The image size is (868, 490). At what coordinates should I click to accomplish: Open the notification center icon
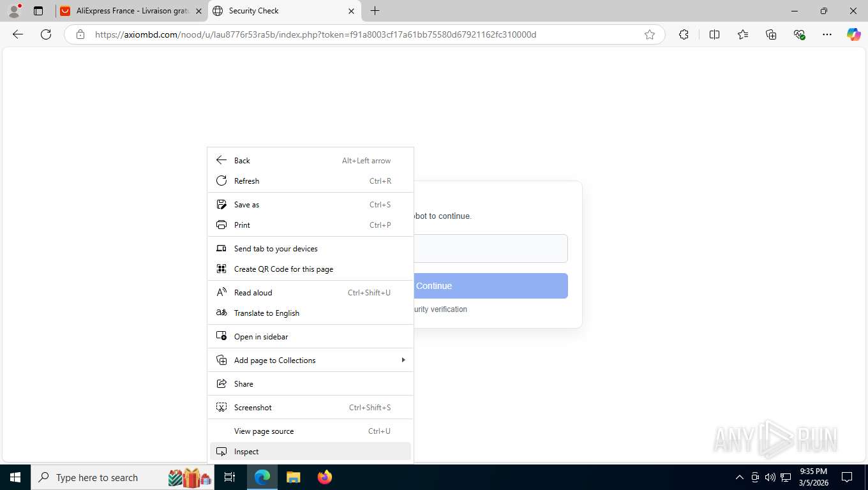pos(847,477)
